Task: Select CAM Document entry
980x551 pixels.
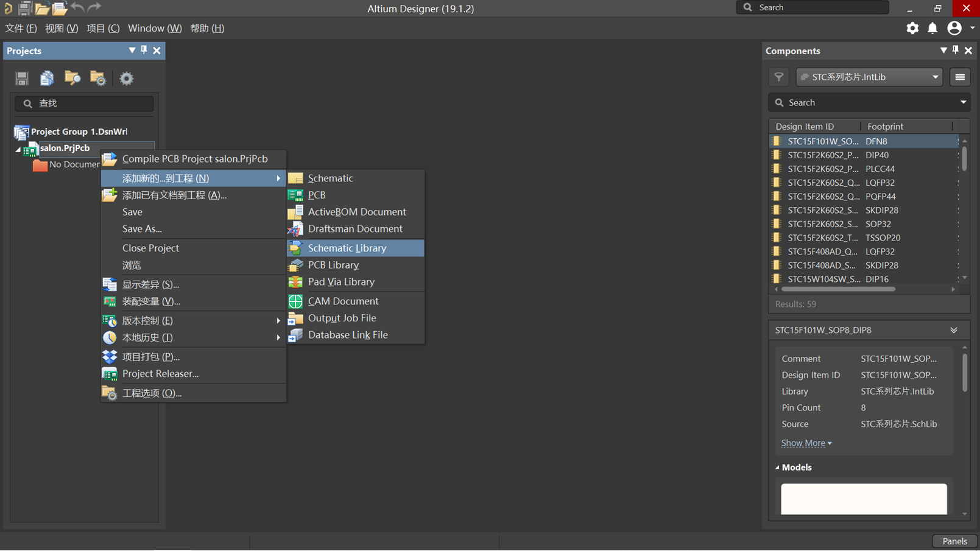Action: tap(356, 301)
